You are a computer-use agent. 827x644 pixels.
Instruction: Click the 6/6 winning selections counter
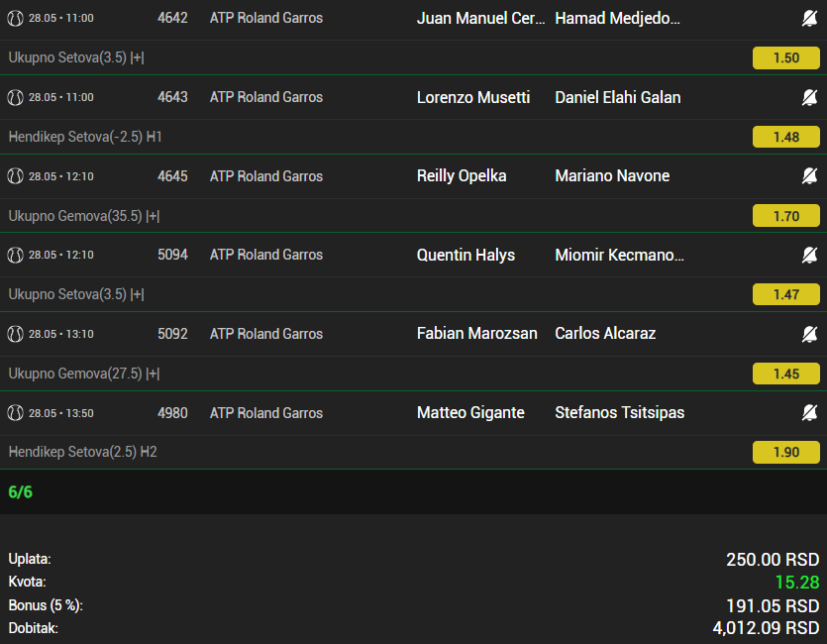click(x=20, y=492)
